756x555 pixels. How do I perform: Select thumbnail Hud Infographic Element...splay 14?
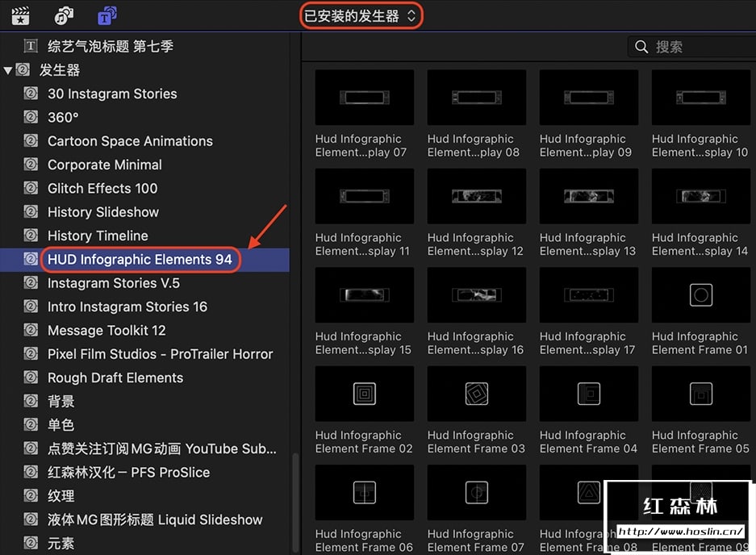coord(701,196)
